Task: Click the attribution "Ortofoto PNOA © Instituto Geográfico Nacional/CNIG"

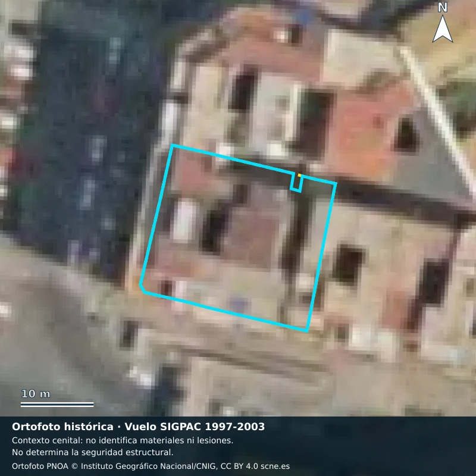Action: (114, 466)
